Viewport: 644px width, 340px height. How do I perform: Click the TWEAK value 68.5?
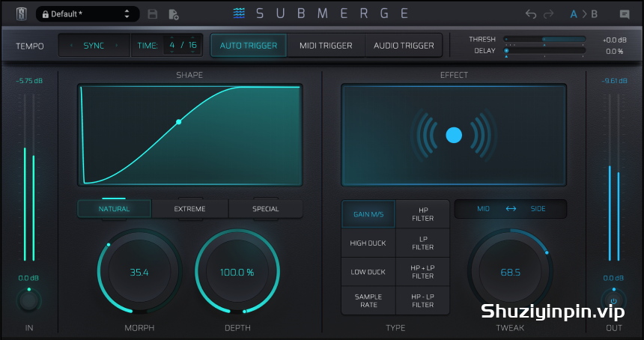[x=511, y=273]
